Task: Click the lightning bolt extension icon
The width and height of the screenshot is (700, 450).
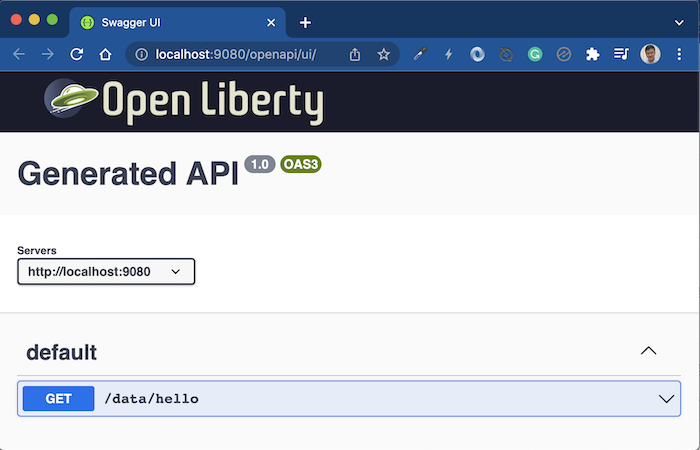Action: coord(449,54)
